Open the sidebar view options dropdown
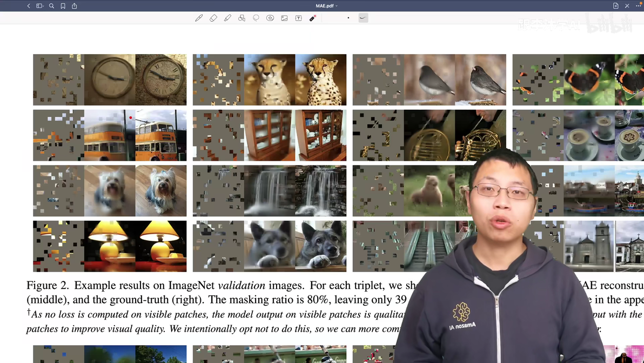The image size is (644, 363). pos(40,6)
